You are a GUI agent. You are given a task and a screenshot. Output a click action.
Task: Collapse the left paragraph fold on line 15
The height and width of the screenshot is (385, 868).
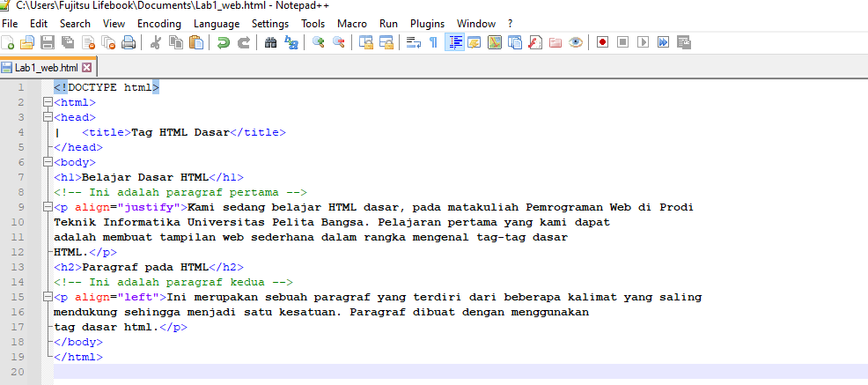(x=47, y=297)
